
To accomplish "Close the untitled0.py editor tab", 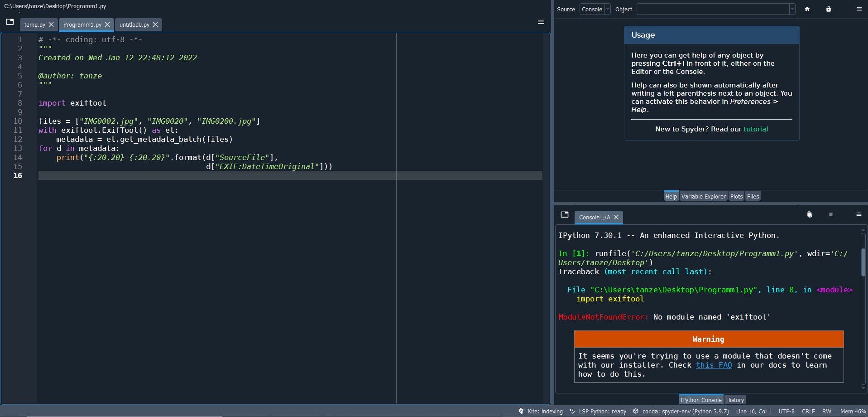I will click(155, 24).
